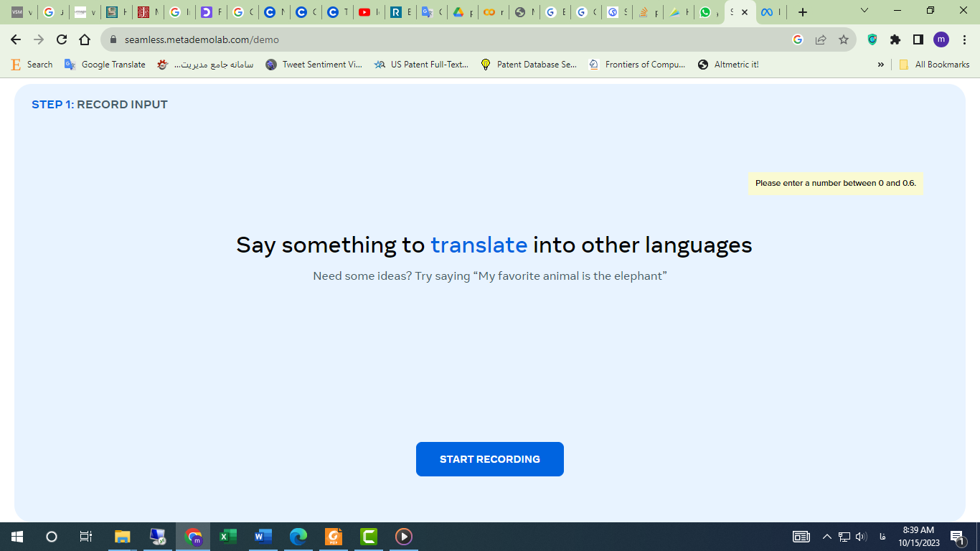The width and height of the screenshot is (980, 551).
Task: Switch to the red JSTOR-style tab
Action: 149,12
